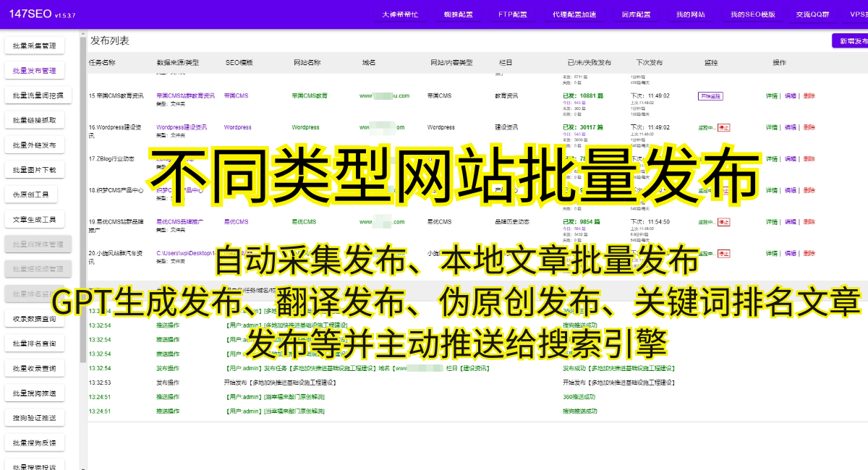Click 伪原创工具 in left sidebar
Viewport: 868px width, 470px height.
pyautogui.click(x=30, y=195)
